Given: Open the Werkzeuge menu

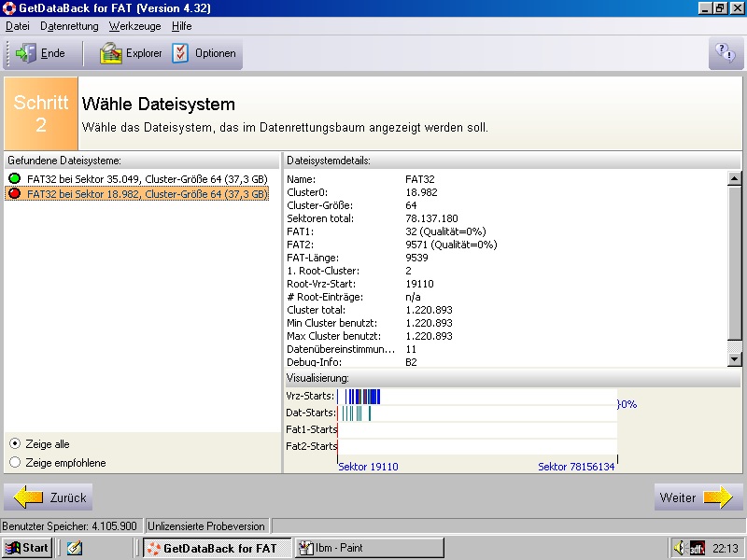Looking at the screenshot, I should click(134, 26).
